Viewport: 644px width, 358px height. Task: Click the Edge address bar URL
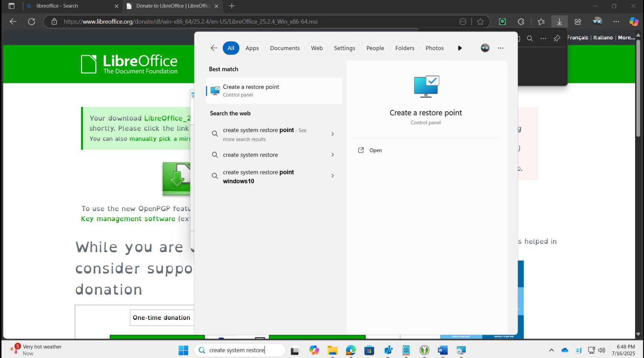point(190,22)
